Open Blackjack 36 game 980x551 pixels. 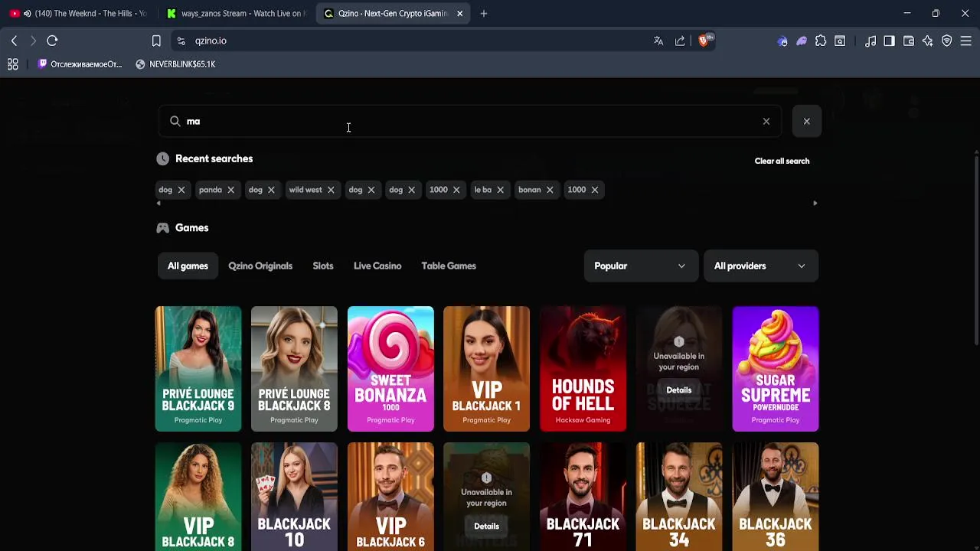tap(776, 497)
